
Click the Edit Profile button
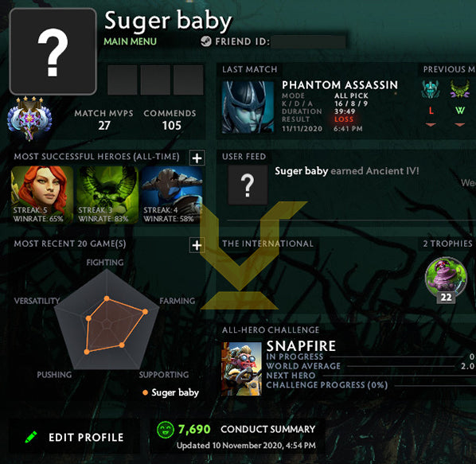(x=74, y=437)
